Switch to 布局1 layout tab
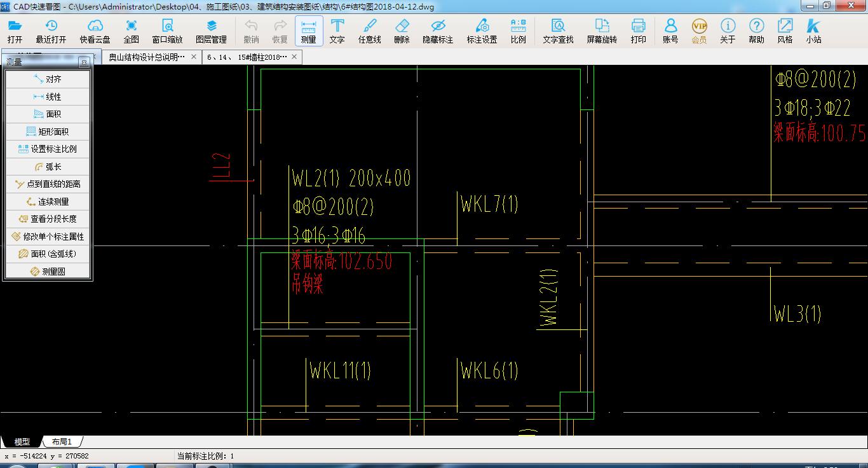Image resolution: width=868 pixels, height=468 pixels. (62, 441)
